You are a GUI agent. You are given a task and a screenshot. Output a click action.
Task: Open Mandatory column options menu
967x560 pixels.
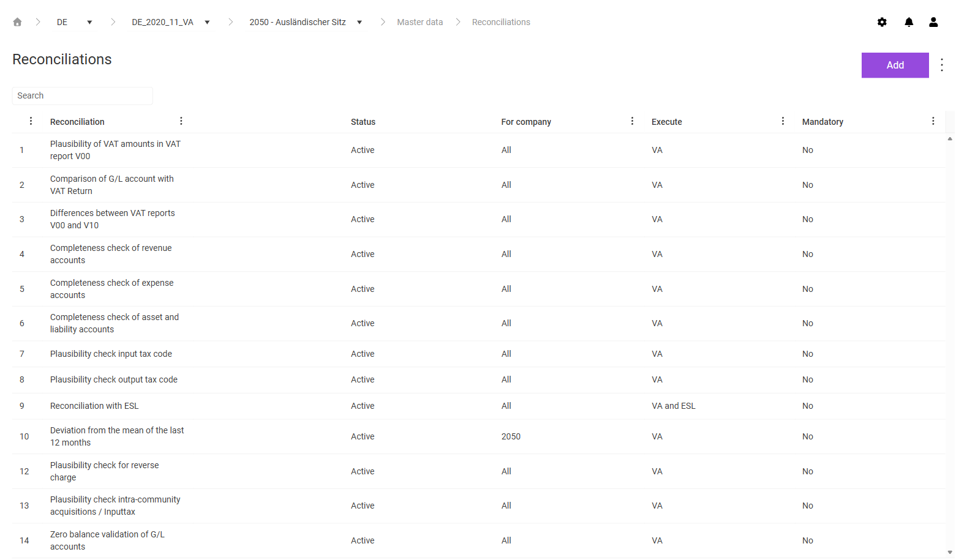coord(933,121)
